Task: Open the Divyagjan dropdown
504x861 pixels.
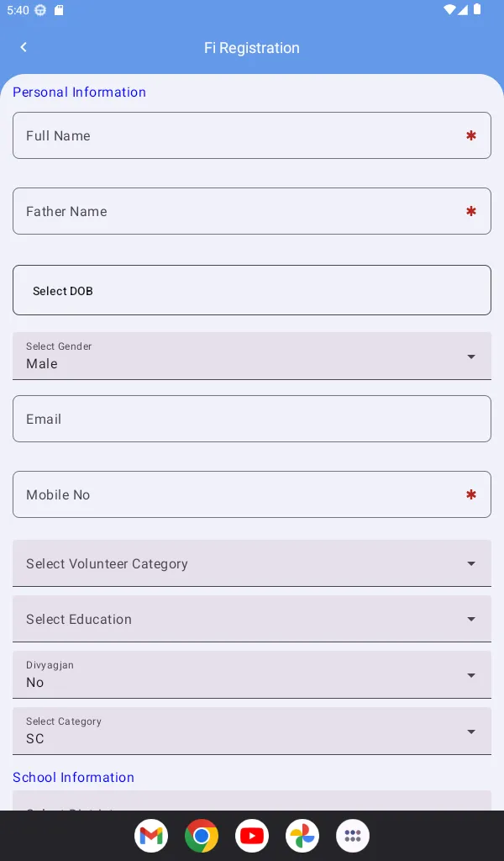Action: point(252,674)
